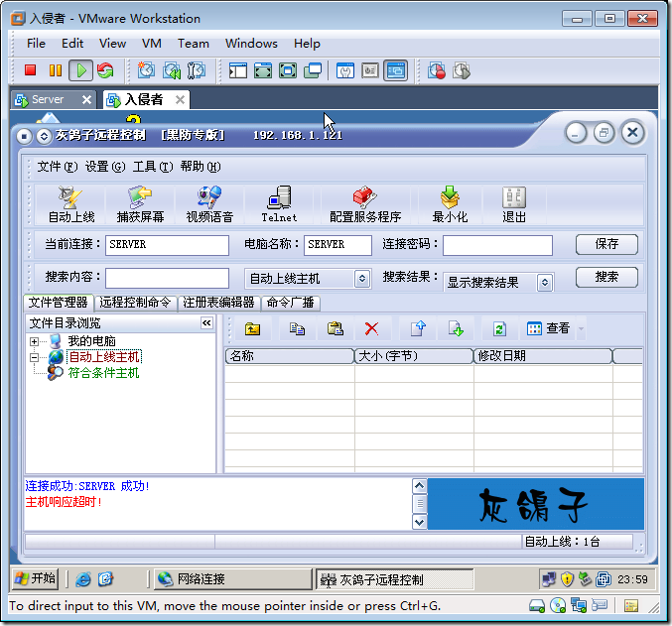Open the 文件(F) menu
The width and height of the screenshot is (672, 626).
(58, 167)
